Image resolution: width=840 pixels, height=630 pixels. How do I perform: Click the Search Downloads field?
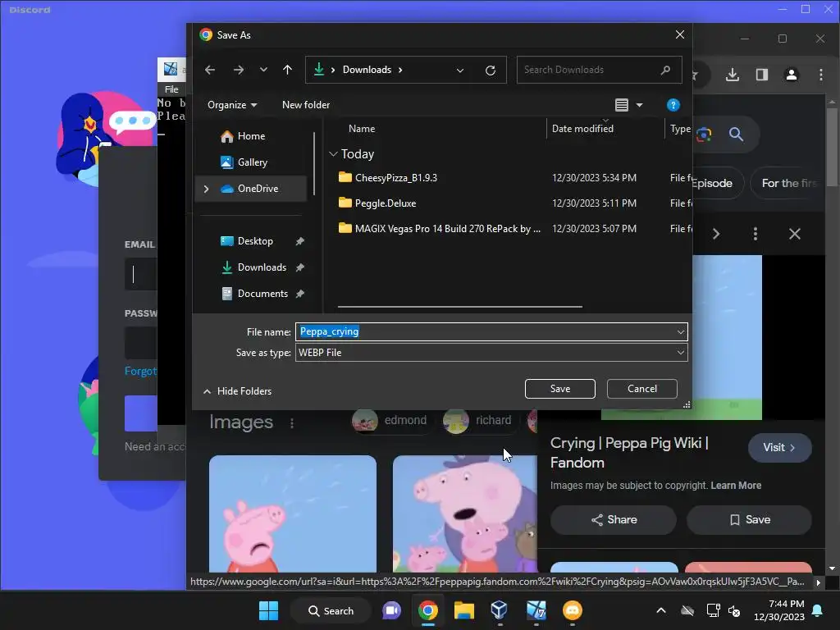[599, 70]
